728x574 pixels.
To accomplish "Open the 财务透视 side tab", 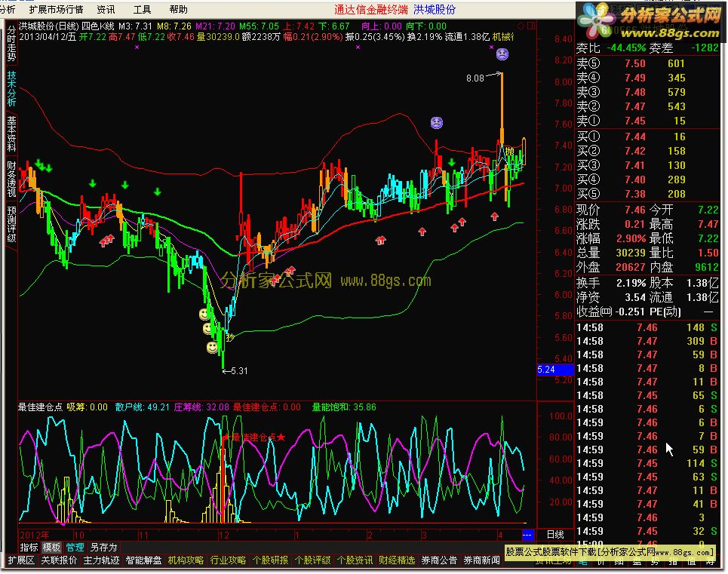I will tap(11, 179).
